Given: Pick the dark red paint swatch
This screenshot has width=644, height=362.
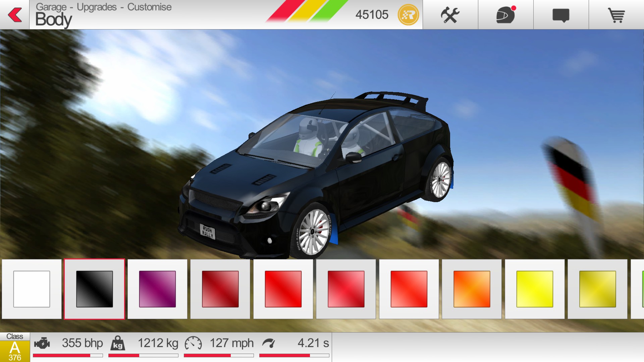Looking at the screenshot, I should coord(220,289).
